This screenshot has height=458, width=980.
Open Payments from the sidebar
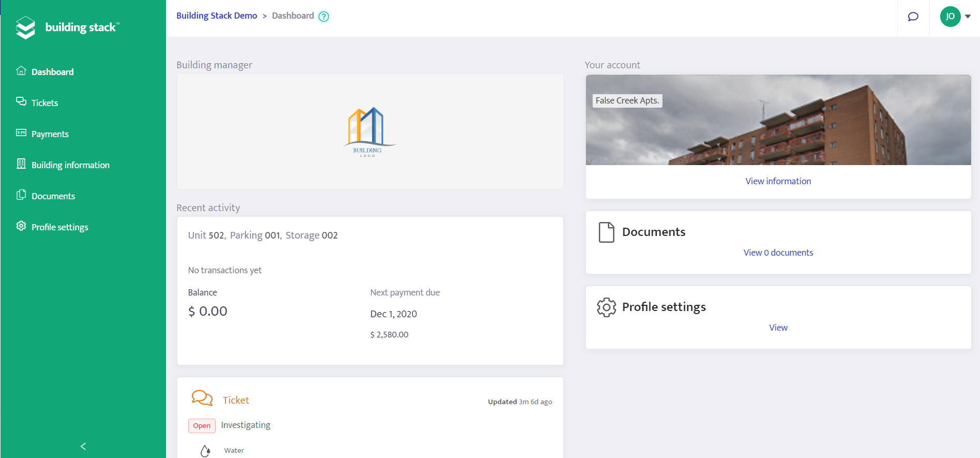point(50,134)
